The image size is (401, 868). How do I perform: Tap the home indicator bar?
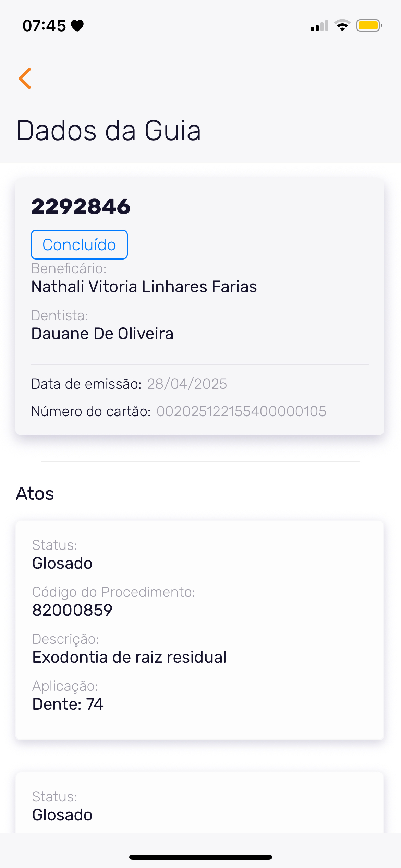200,857
